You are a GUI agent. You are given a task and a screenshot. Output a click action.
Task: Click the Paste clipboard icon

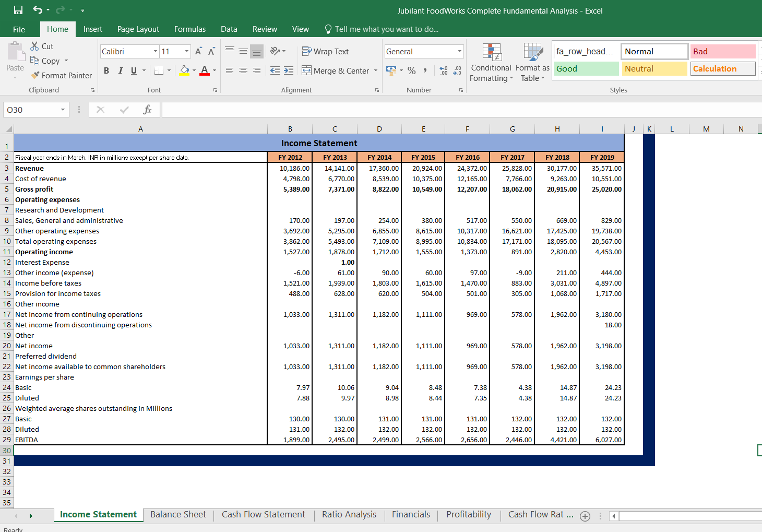(16, 52)
